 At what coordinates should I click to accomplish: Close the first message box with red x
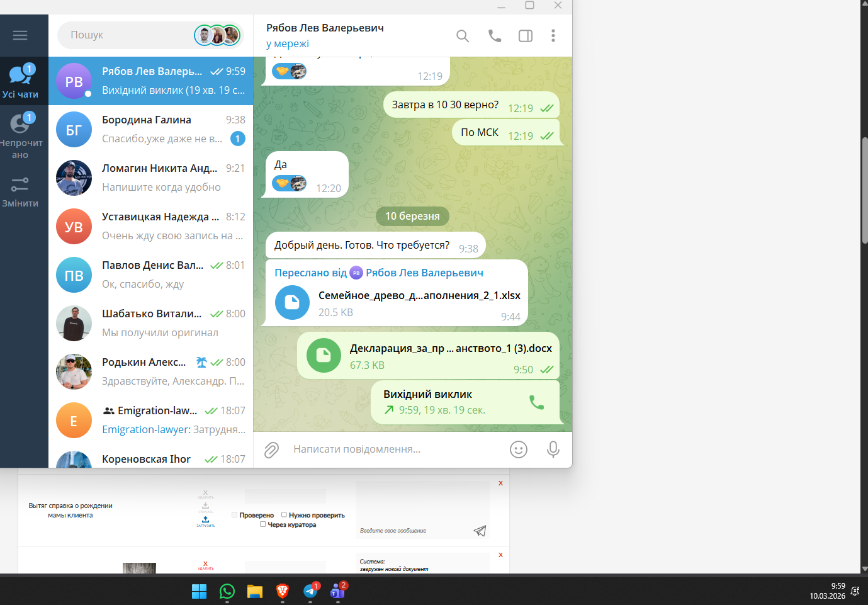500,483
